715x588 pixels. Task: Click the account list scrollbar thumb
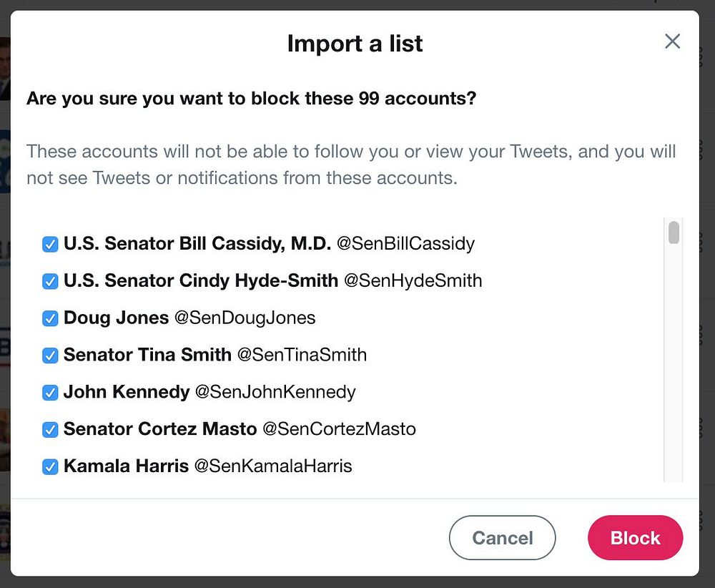click(x=674, y=233)
